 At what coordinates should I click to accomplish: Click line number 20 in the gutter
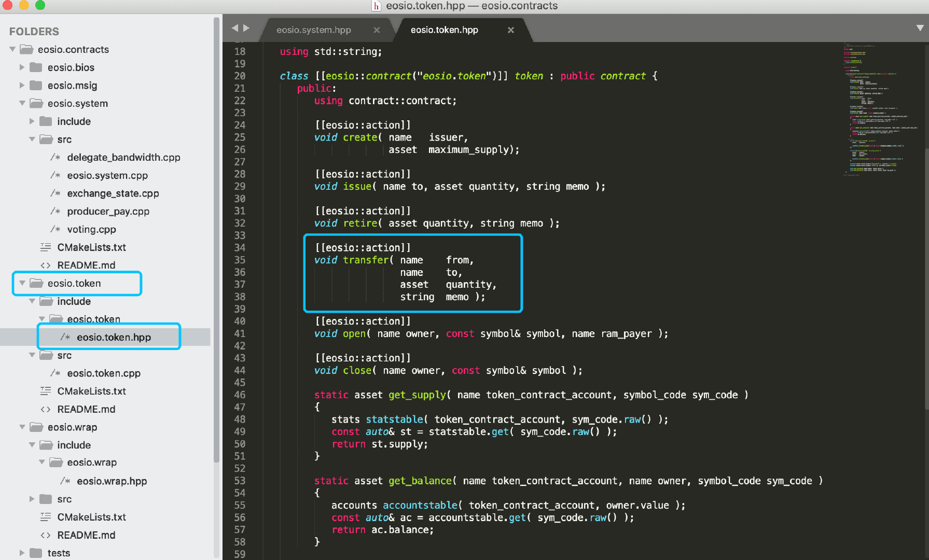click(240, 76)
